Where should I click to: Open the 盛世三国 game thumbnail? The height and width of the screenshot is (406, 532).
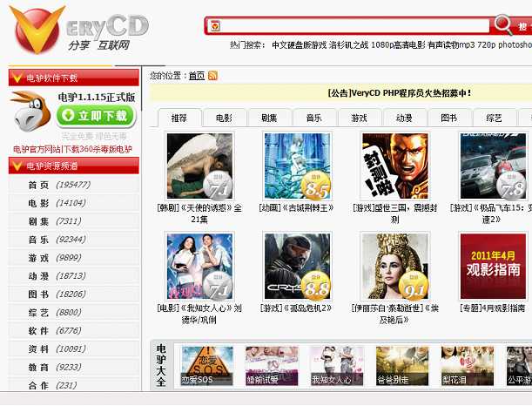(x=395, y=166)
